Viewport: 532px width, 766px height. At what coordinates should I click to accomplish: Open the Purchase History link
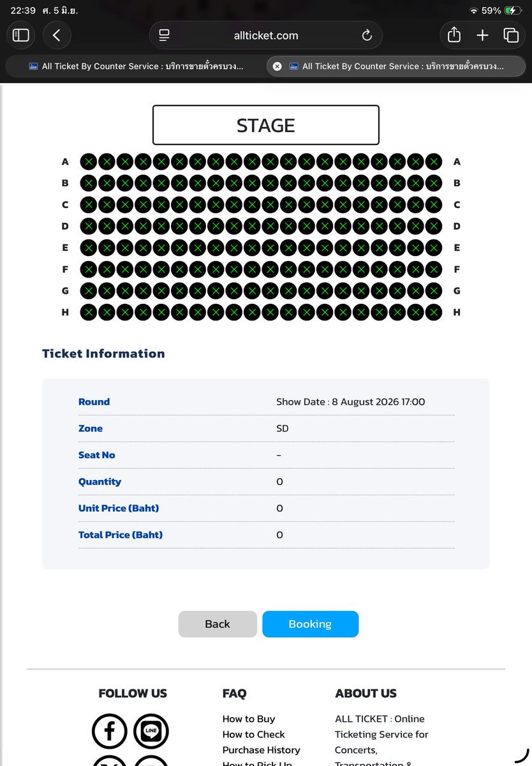(262, 750)
